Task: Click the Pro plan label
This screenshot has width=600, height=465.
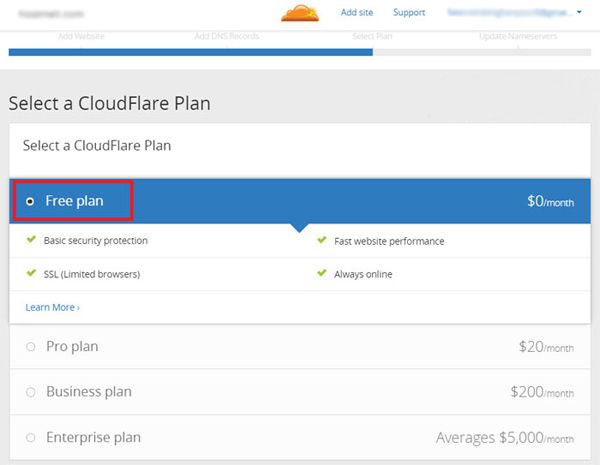Action: [72, 346]
